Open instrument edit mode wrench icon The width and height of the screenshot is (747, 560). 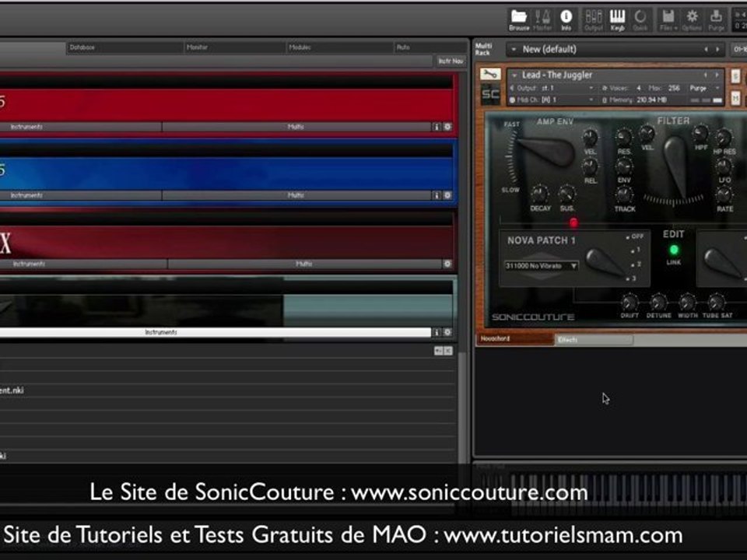pos(490,75)
